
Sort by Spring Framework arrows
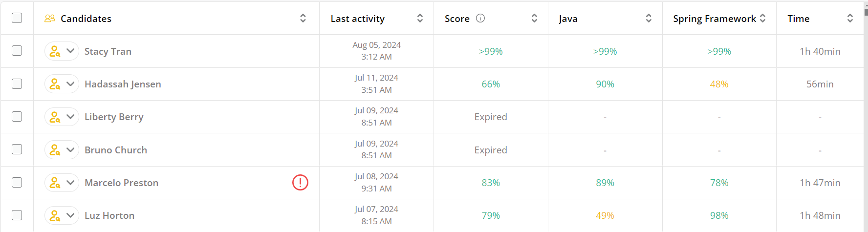coord(763,18)
